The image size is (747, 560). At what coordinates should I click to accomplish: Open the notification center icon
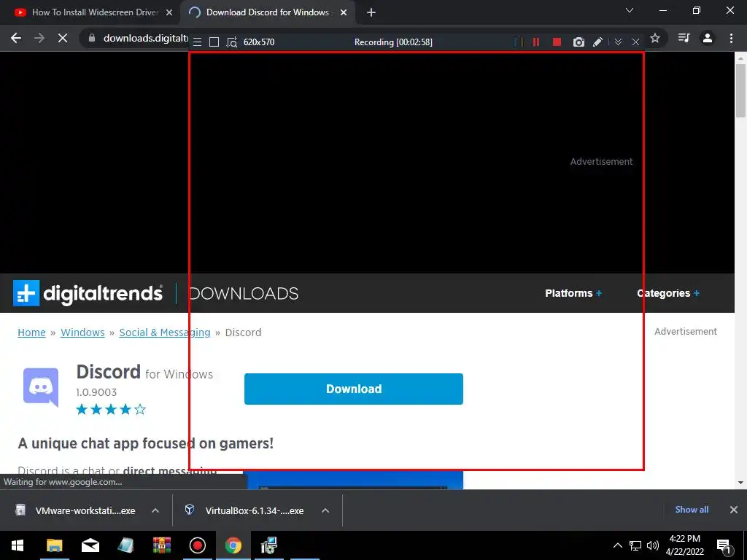pos(724,545)
